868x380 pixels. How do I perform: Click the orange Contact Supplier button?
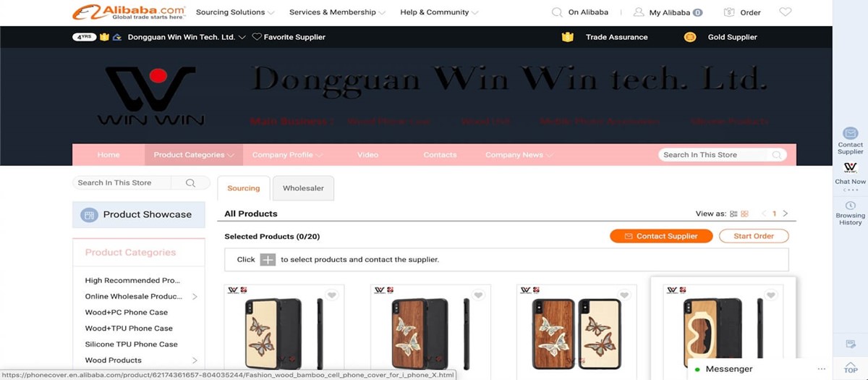[661, 236]
